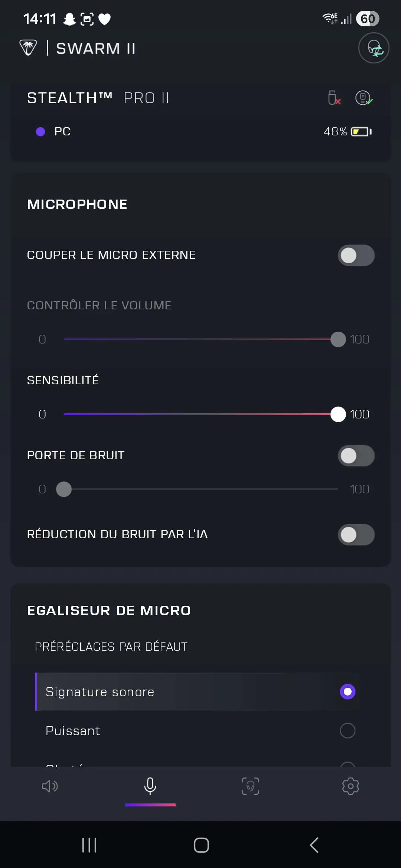This screenshot has height=868, width=401.
Task: Click the Sensibilité slider handle
Action: [x=338, y=414]
